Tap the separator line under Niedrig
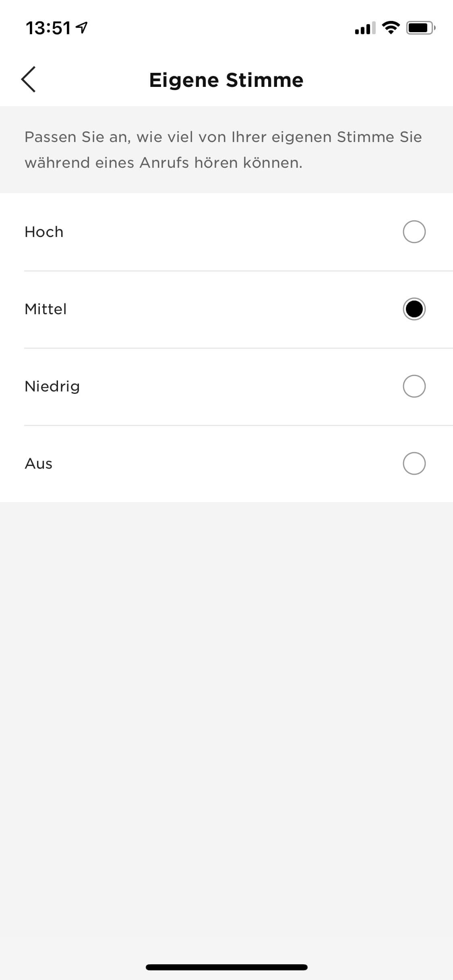Viewport: 453px width, 980px height. (238, 425)
